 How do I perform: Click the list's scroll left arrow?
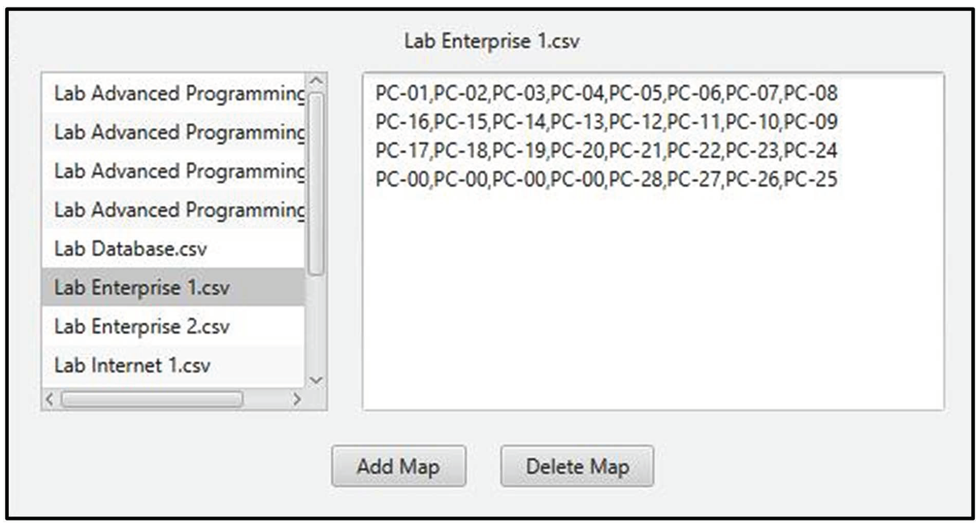(x=49, y=399)
